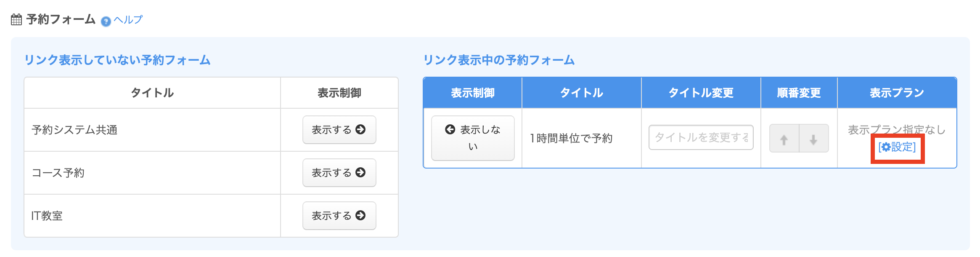Click the right-arrow icon in IT教室 row
The image size is (980, 257).
point(360,216)
